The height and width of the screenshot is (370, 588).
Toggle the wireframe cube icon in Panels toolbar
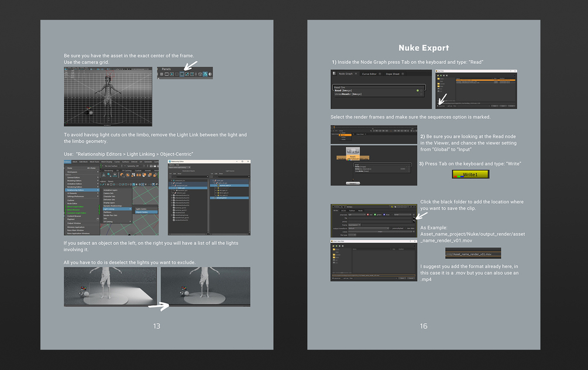tap(200, 74)
